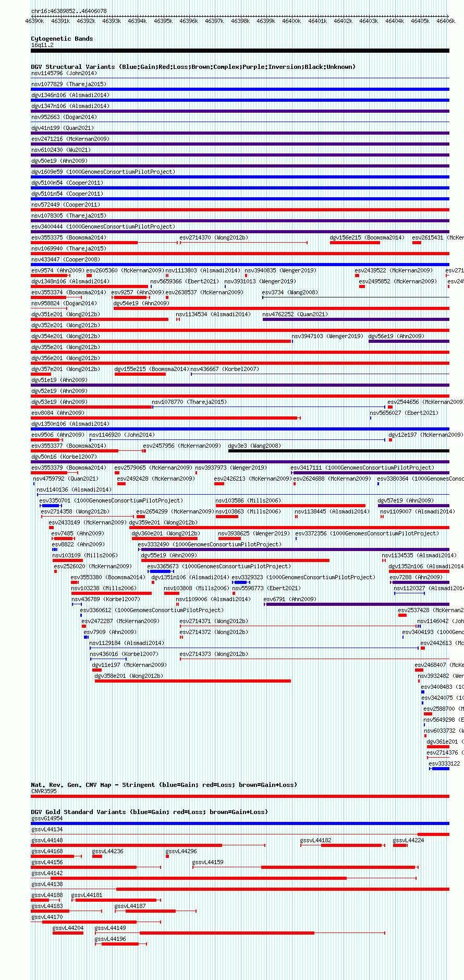
Task: Open CNVR3595 stringent CNV region
Action: [44, 791]
